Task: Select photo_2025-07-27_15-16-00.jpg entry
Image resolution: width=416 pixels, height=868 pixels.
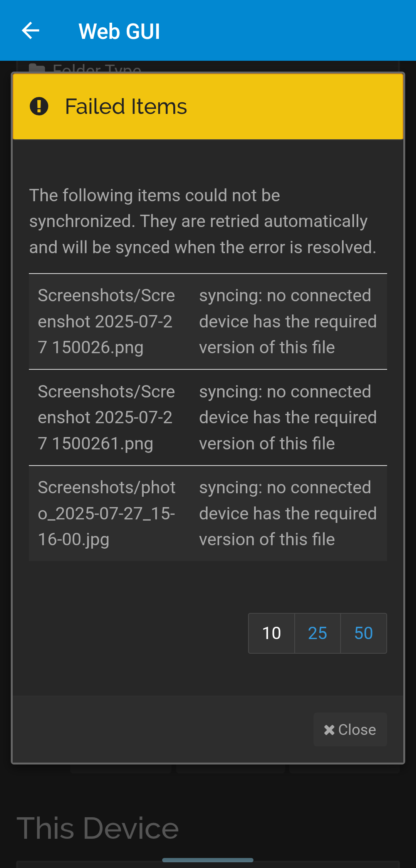Action: point(107,513)
